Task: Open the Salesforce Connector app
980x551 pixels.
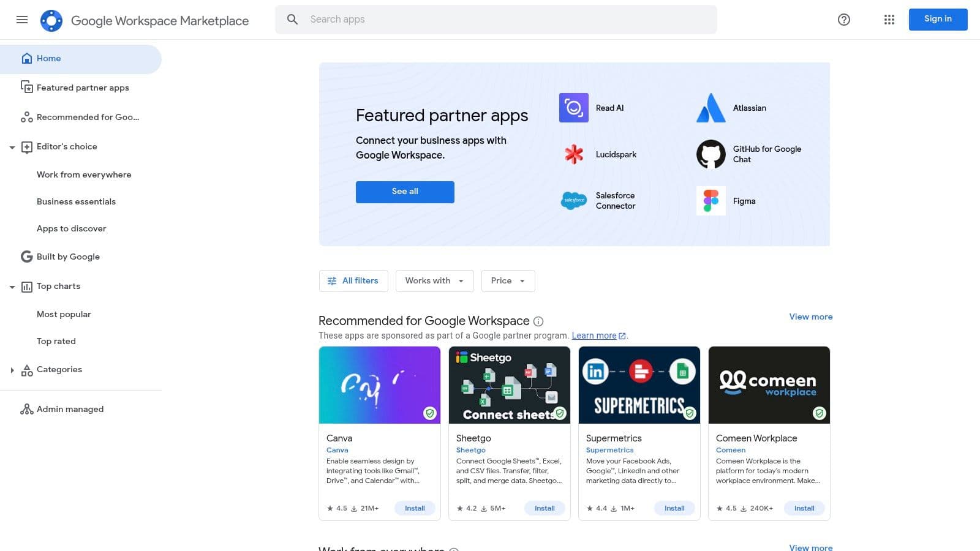Action: pyautogui.click(x=573, y=200)
